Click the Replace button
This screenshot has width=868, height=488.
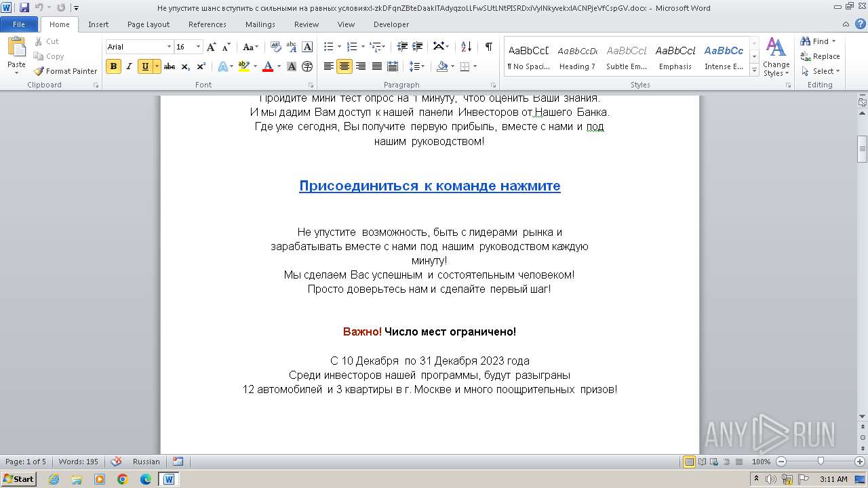(x=820, y=56)
